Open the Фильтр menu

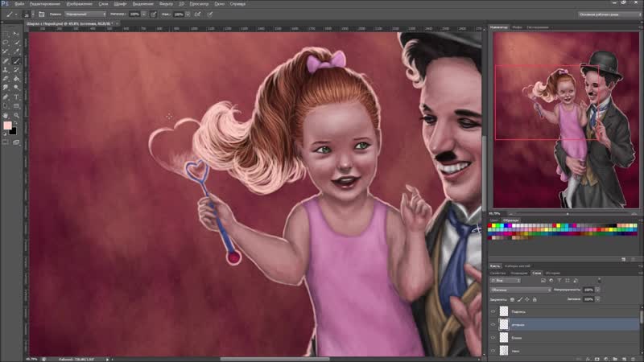[x=166, y=4]
